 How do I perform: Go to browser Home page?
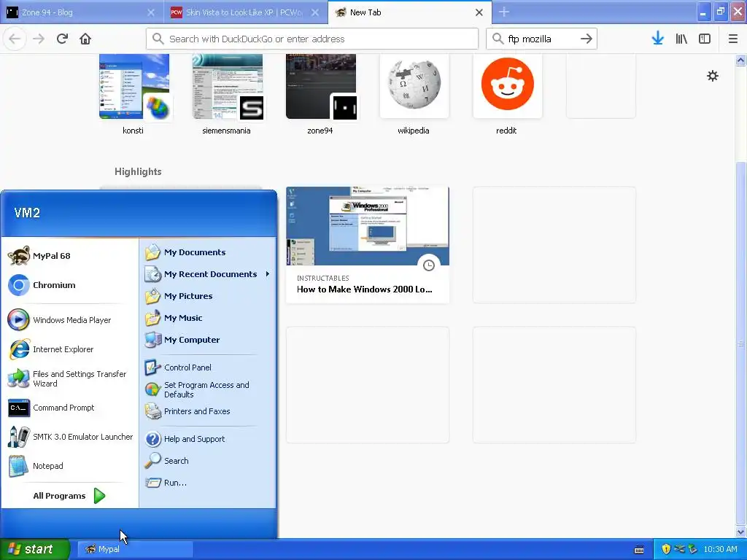pos(85,39)
